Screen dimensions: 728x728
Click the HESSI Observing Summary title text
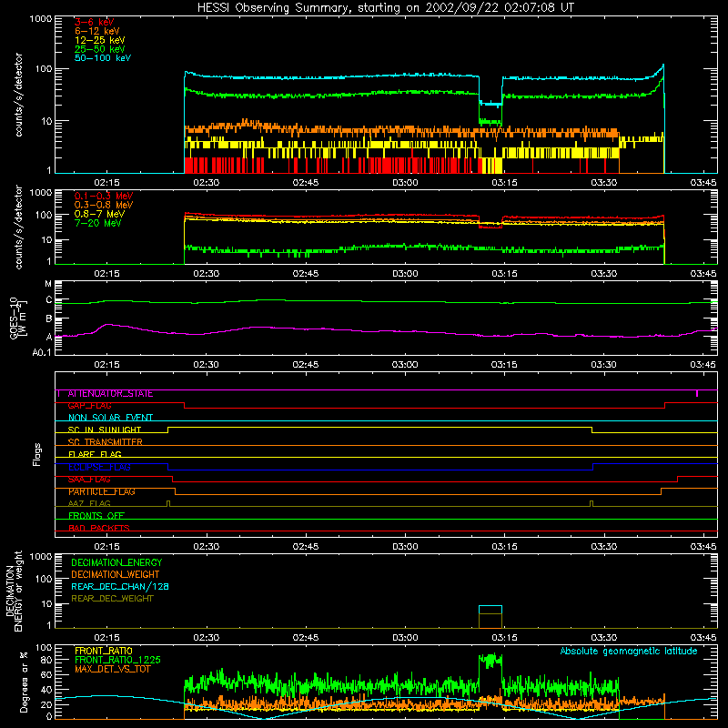(385, 8)
